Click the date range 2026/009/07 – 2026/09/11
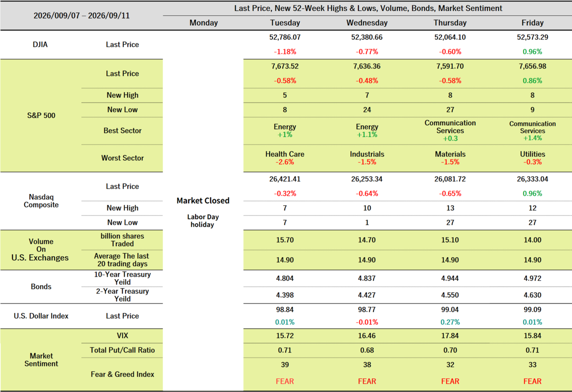This screenshot has width=572, height=392. point(82,15)
